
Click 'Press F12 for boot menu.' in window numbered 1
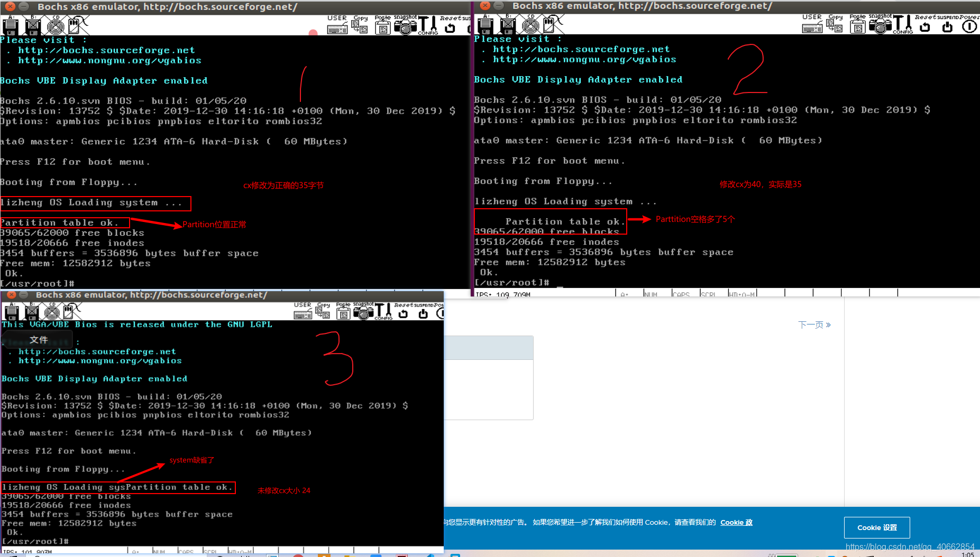pos(75,162)
